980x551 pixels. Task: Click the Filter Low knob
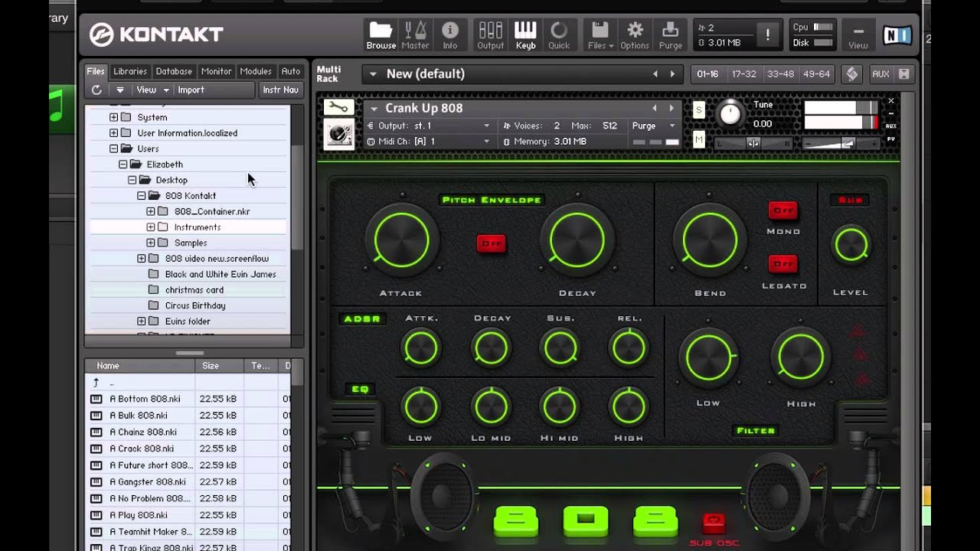tap(708, 358)
